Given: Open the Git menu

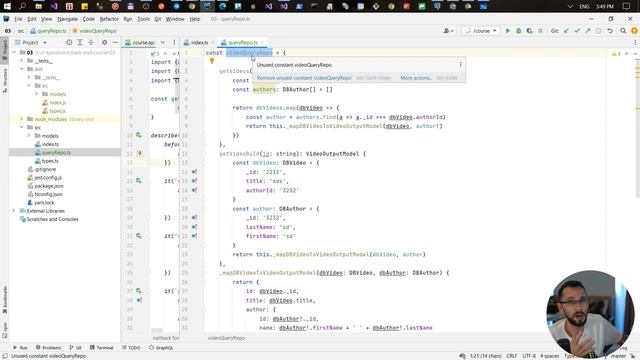Looking at the screenshot, I should [x=158, y=19].
